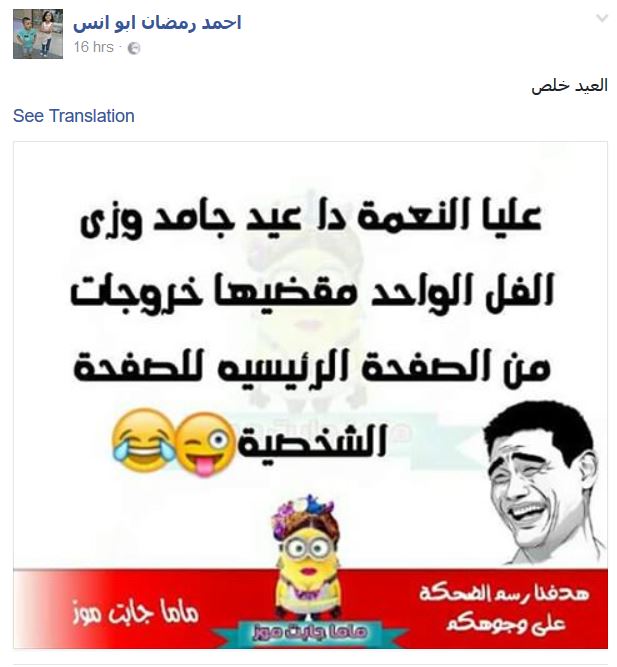Click meme line الفل الواحد مقضيها خروجات
This screenshot has width=617, height=667.
point(312,292)
